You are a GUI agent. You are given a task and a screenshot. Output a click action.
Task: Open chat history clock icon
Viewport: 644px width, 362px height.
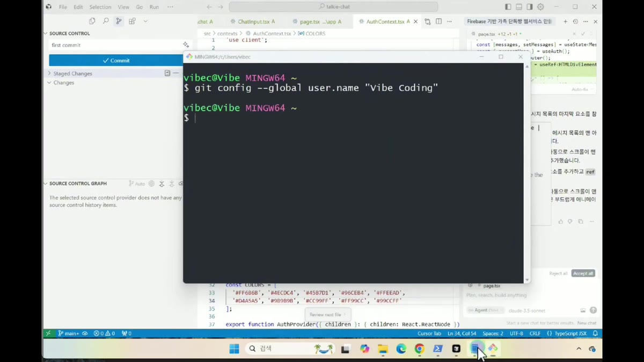coord(575,21)
